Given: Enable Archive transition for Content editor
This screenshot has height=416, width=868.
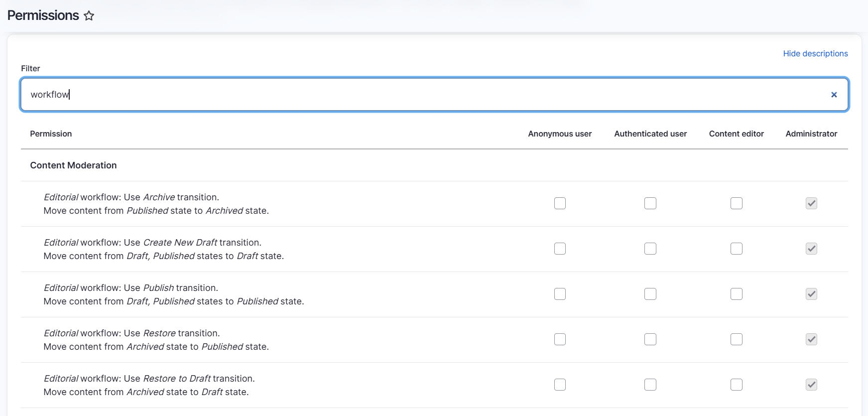Looking at the screenshot, I should 737,203.
